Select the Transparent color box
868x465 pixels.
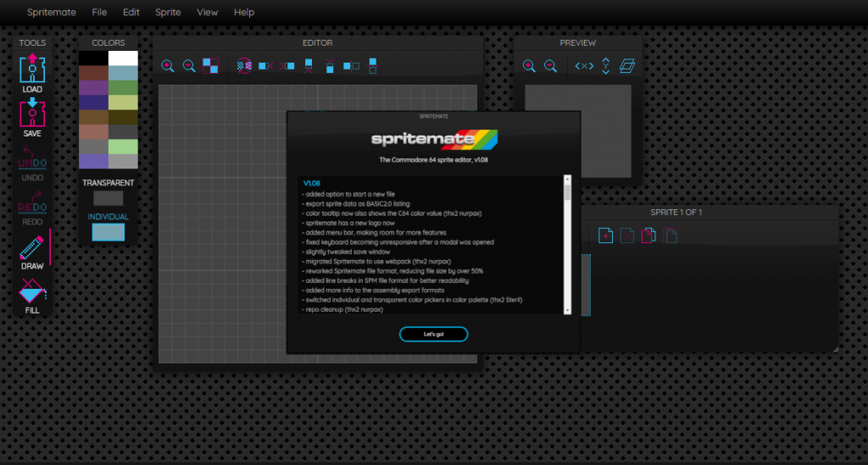click(x=108, y=198)
